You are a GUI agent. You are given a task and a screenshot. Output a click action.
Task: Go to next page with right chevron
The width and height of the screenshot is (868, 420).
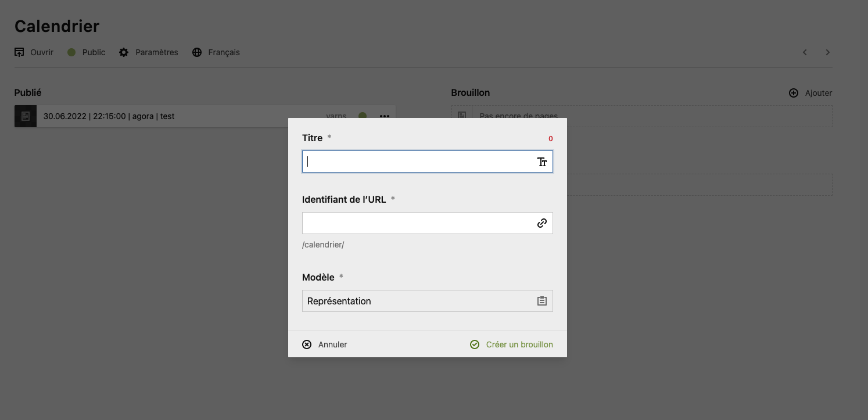828,52
